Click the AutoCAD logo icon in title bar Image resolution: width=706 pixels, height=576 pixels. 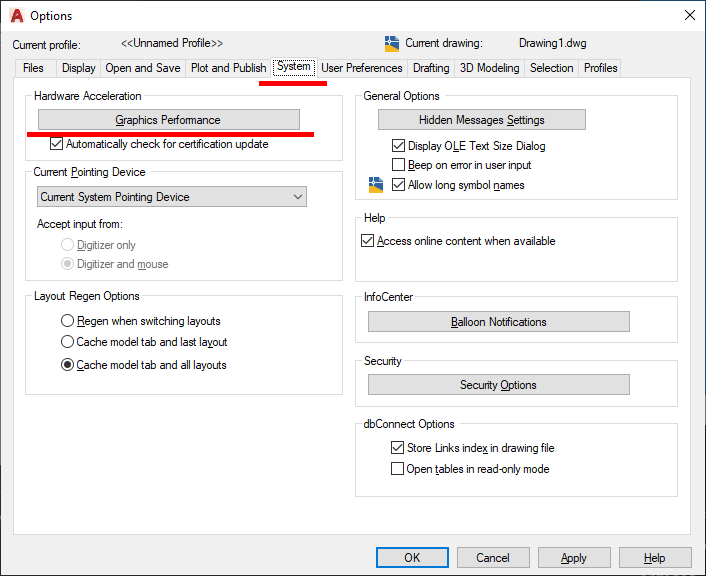point(17,16)
